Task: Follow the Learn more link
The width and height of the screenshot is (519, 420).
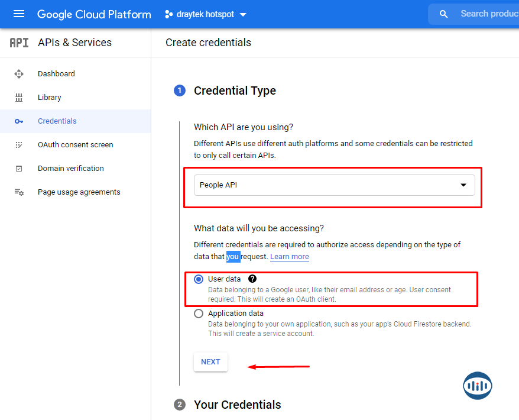Action: [289, 257]
